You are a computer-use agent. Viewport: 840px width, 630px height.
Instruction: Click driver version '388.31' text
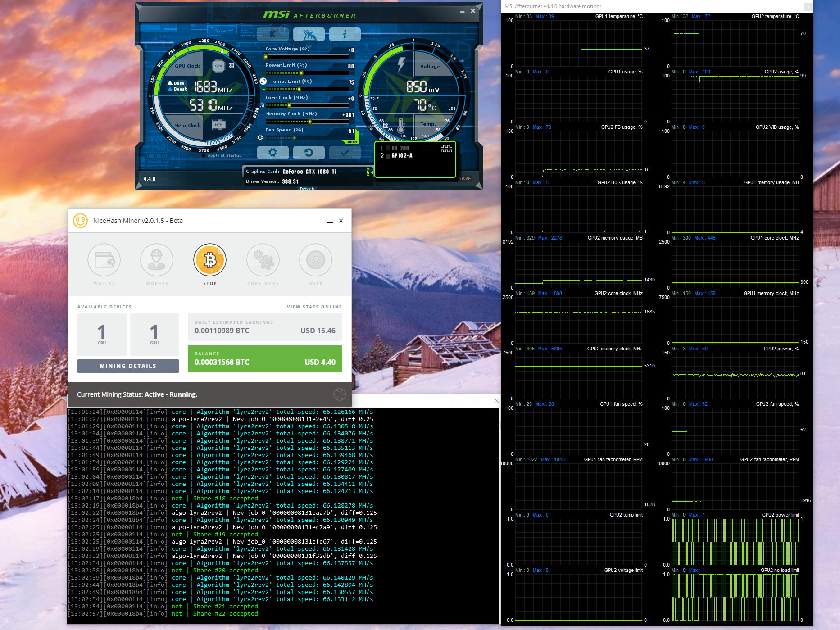click(291, 181)
